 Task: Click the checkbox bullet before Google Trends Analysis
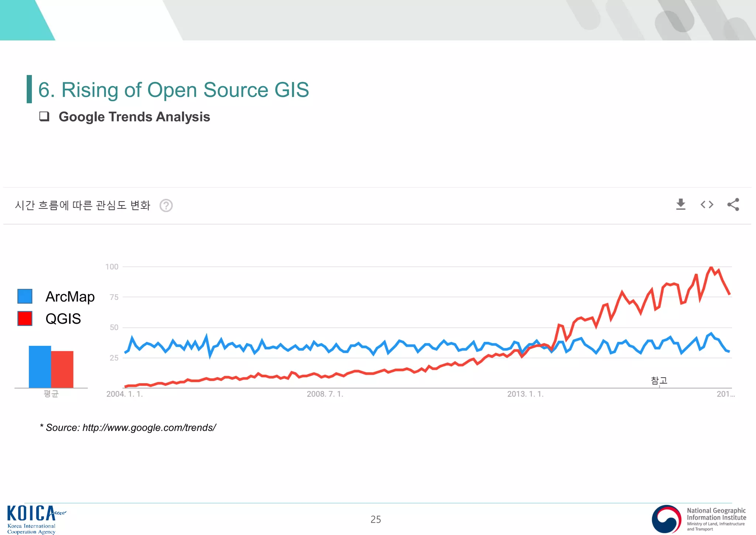[x=44, y=116]
